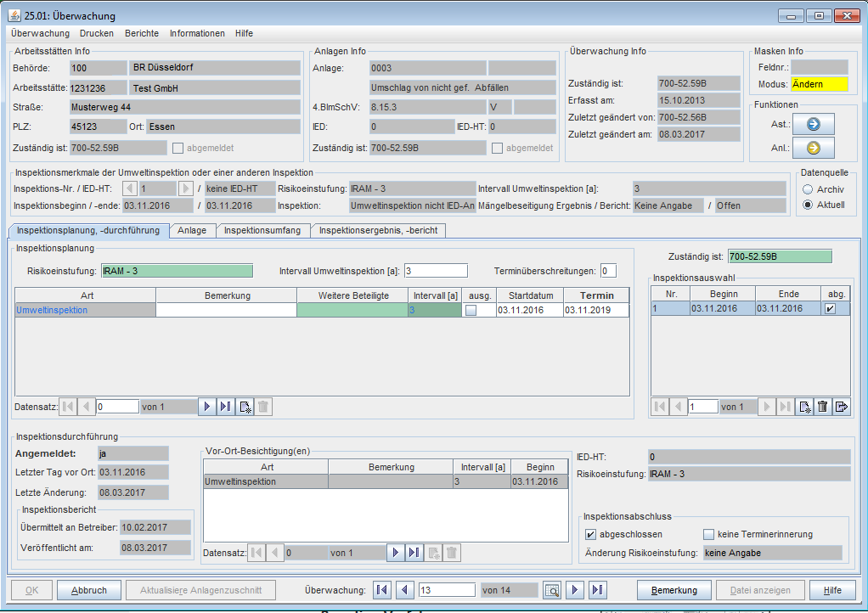Click the blue arrow Ast. function button

click(813, 125)
